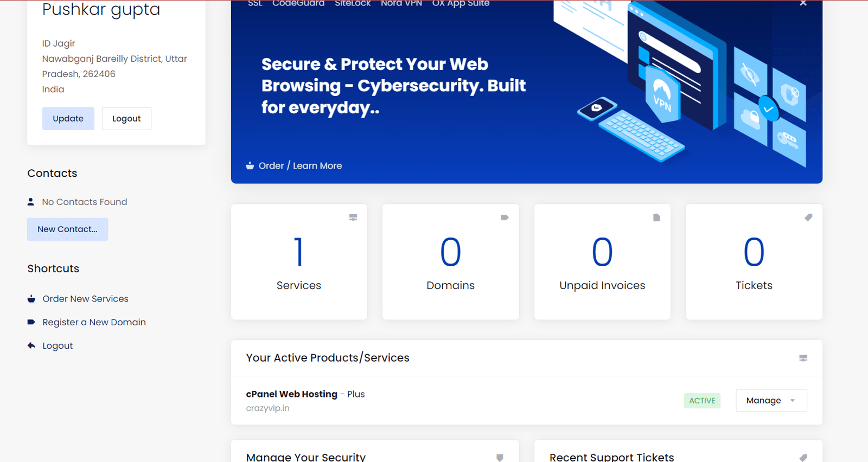Viewport: 868px width, 462px height.
Task: Click the Logout shortcut link
Action: pos(58,346)
